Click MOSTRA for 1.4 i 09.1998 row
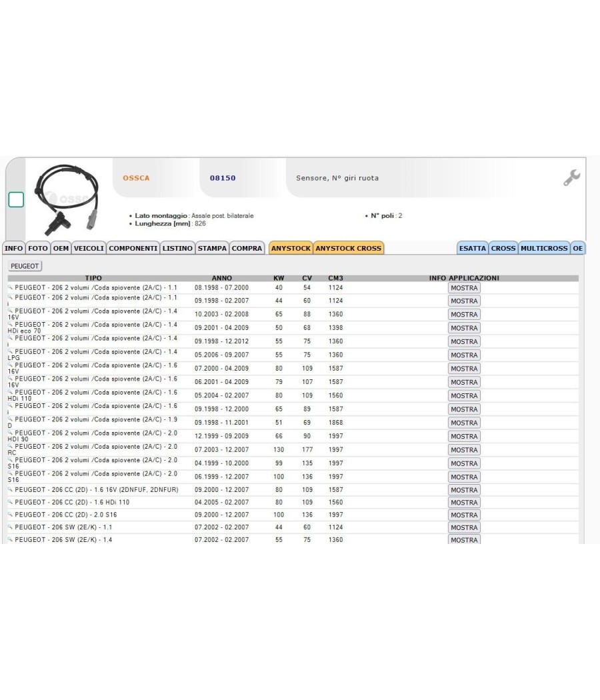 pyautogui.click(x=464, y=341)
